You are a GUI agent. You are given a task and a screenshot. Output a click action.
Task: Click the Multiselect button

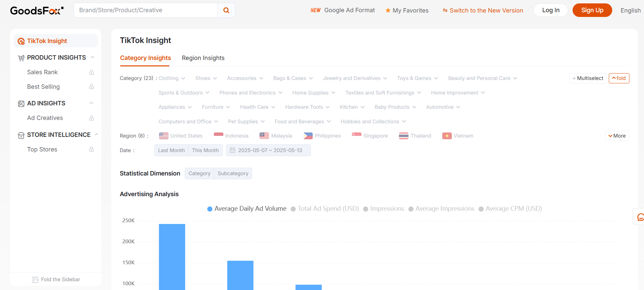click(588, 78)
